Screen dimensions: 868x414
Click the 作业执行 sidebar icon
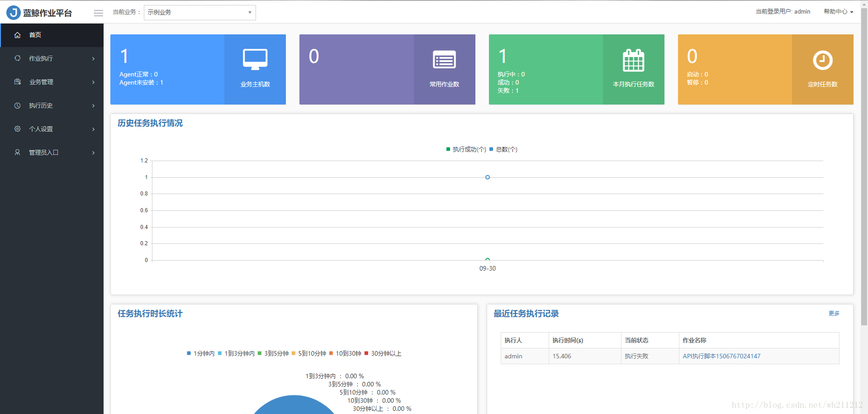tap(18, 58)
